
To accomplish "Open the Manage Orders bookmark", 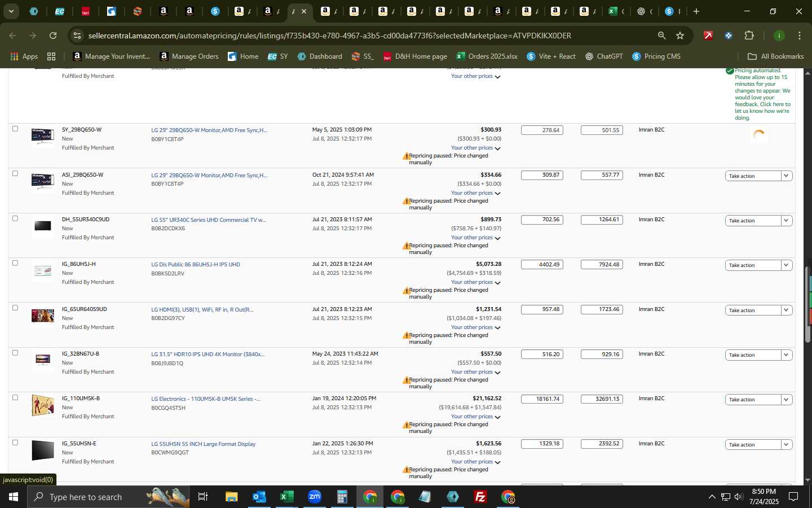I will coord(189,56).
